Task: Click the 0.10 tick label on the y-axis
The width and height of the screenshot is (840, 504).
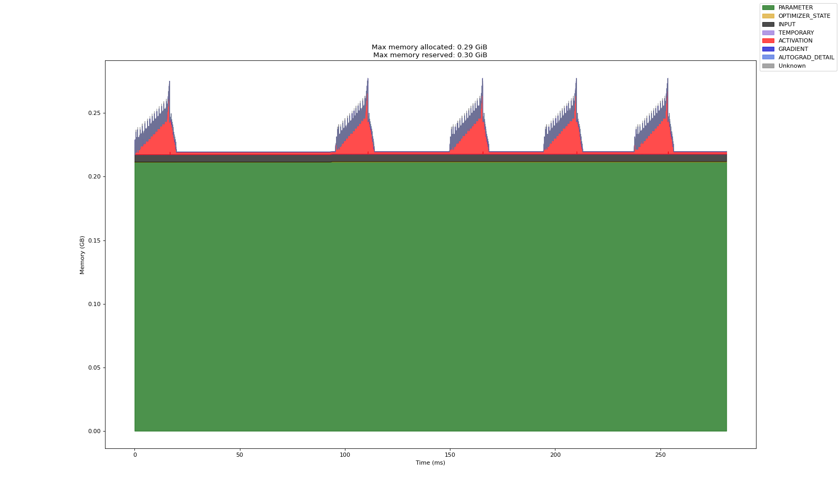Action: pyautogui.click(x=94, y=304)
